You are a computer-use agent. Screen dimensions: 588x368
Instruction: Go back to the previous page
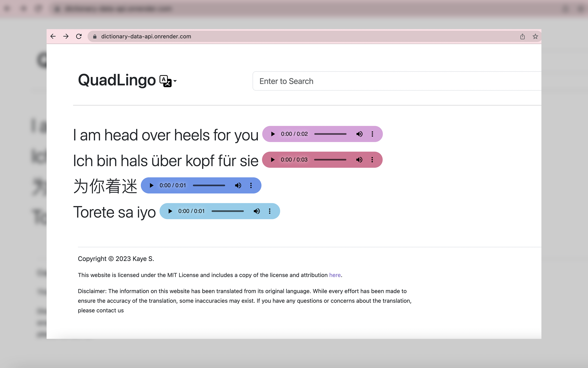[x=53, y=37]
